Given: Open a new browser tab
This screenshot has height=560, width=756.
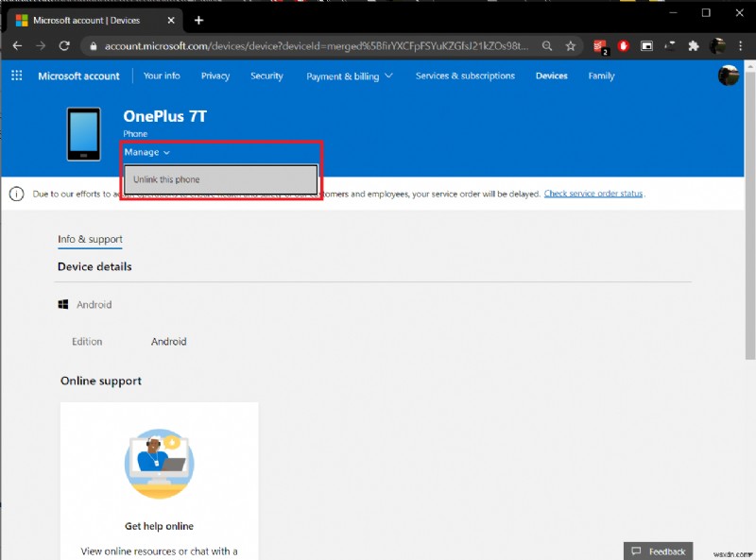Looking at the screenshot, I should pos(198,20).
